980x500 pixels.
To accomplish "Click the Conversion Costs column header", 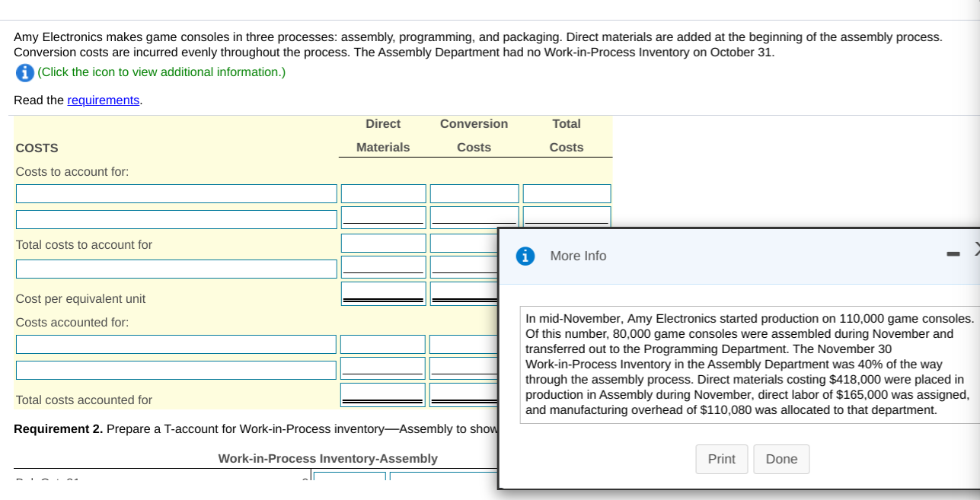I will pyautogui.click(x=474, y=135).
